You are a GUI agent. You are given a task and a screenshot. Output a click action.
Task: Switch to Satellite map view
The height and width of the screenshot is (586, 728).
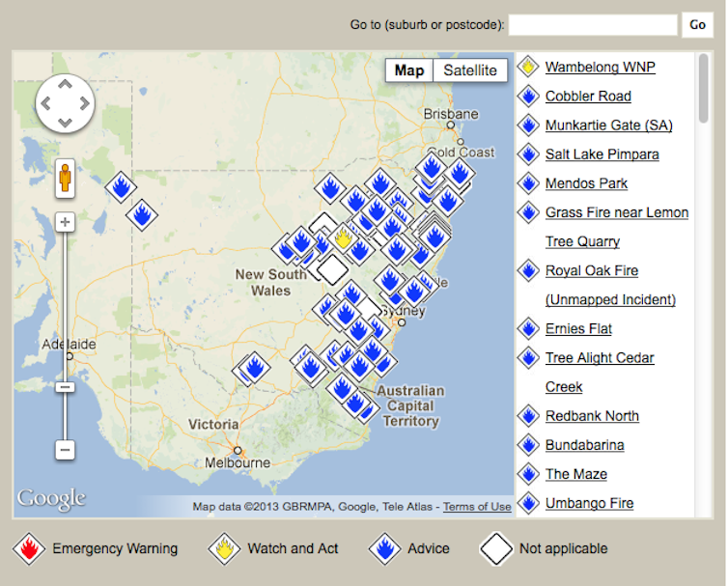point(470,70)
